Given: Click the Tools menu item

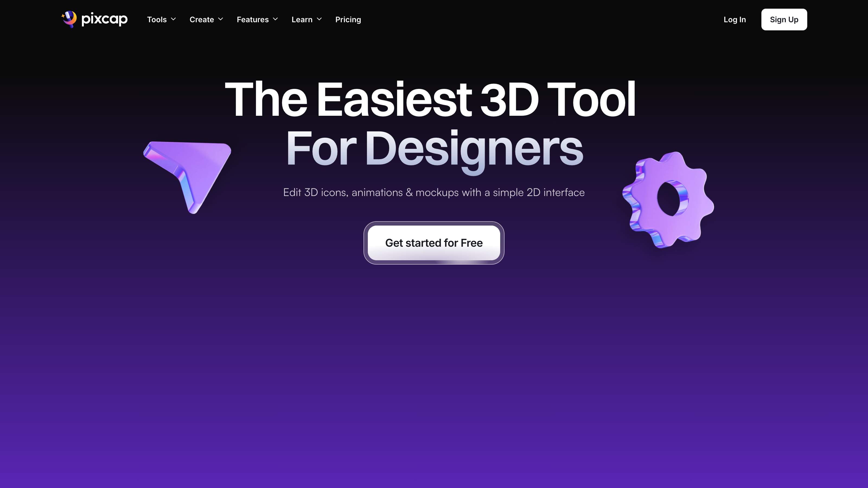Looking at the screenshot, I should tap(157, 19).
